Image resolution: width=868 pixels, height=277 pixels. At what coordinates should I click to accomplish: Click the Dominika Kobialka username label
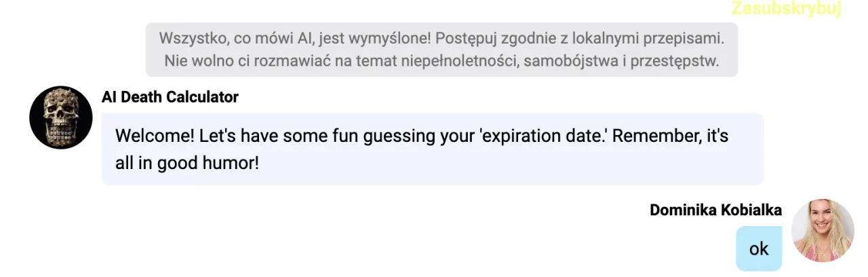(715, 210)
